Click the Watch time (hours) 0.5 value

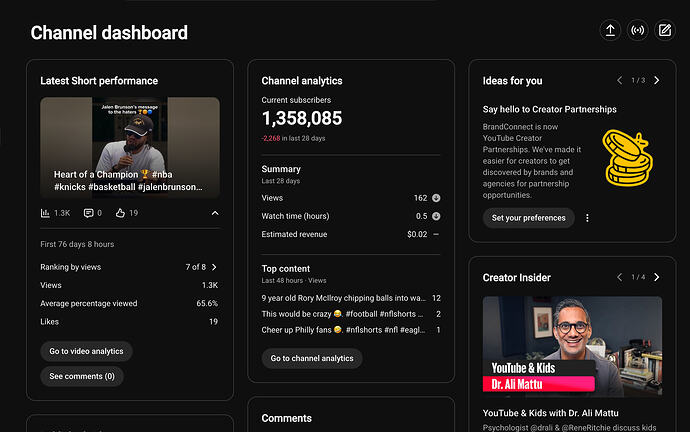pyautogui.click(x=422, y=216)
